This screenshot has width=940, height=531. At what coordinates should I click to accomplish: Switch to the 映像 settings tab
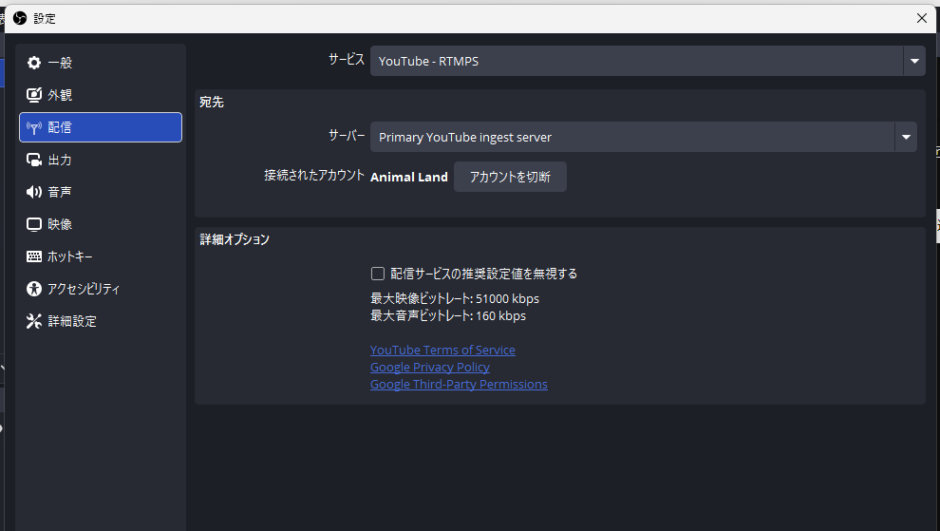pos(101,224)
